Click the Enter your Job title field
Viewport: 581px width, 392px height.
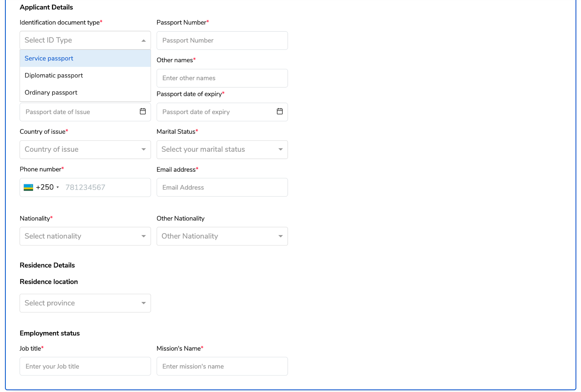pyautogui.click(x=85, y=366)
